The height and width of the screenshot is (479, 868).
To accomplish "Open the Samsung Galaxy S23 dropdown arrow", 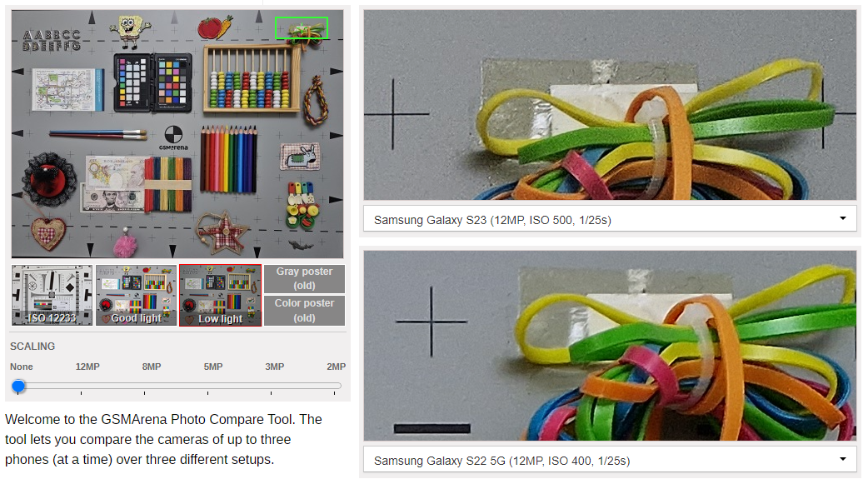I will (842, 219).
